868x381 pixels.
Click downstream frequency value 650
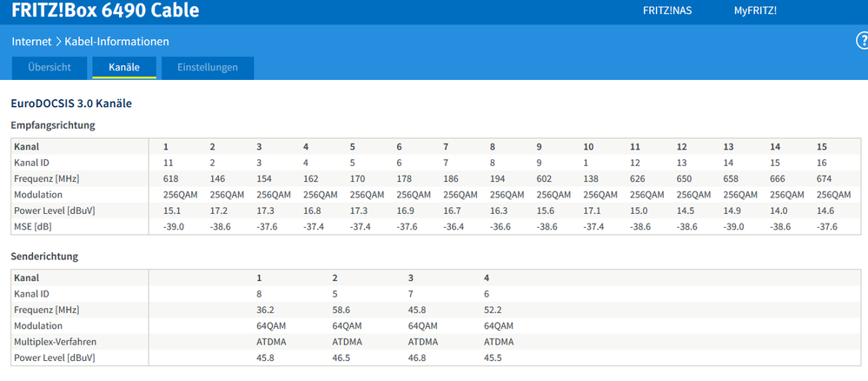click(x=684, y=178)
